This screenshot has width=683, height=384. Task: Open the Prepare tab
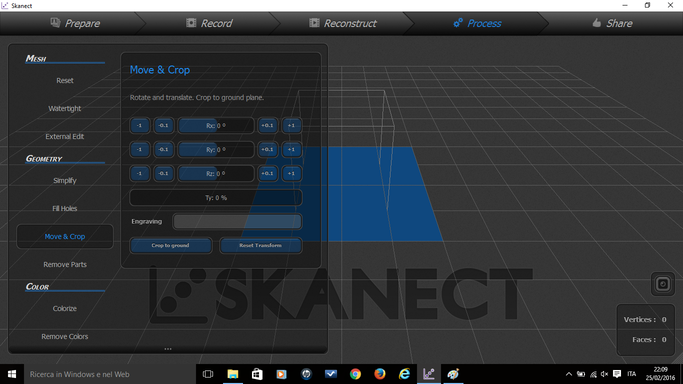[75, 23]
